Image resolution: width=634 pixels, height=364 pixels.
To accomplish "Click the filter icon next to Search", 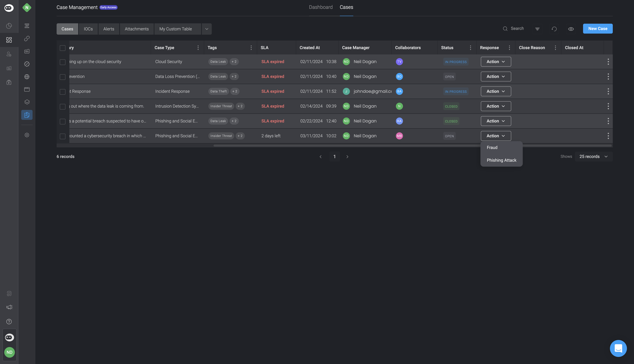I will pos(537,29).
